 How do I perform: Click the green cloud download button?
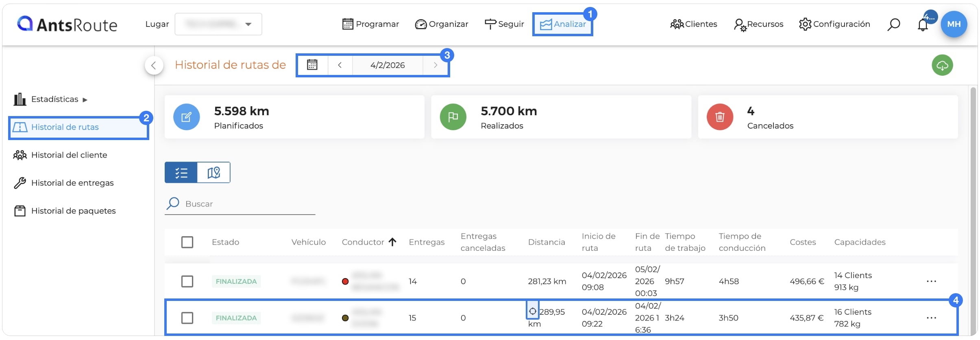pyautogui.click(x=942, y=65)
